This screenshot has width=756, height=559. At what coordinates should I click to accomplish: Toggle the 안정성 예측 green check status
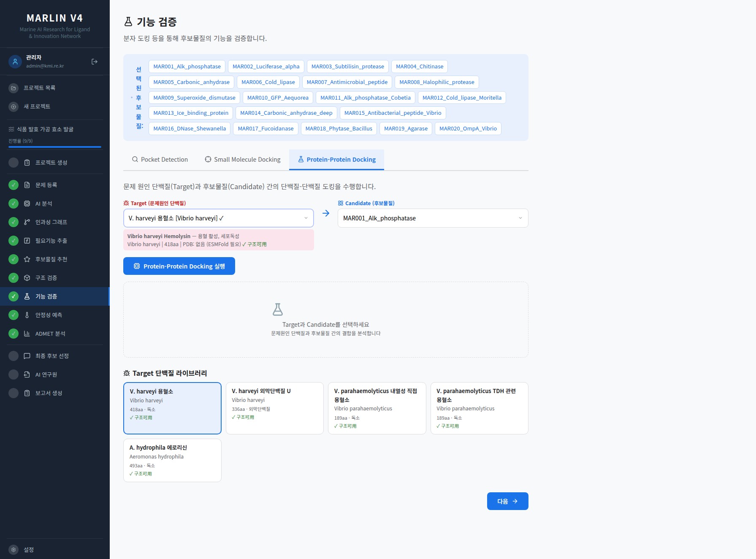click(x=14, y=315)
